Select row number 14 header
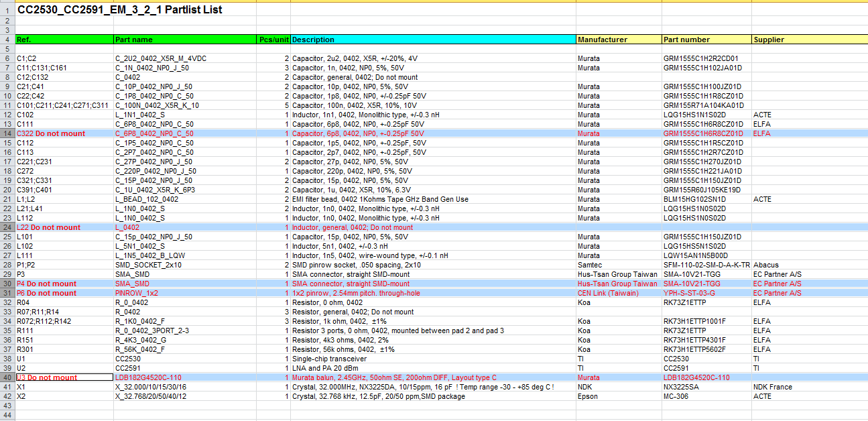The image size is (868, 421). click(x=7, y=133)
